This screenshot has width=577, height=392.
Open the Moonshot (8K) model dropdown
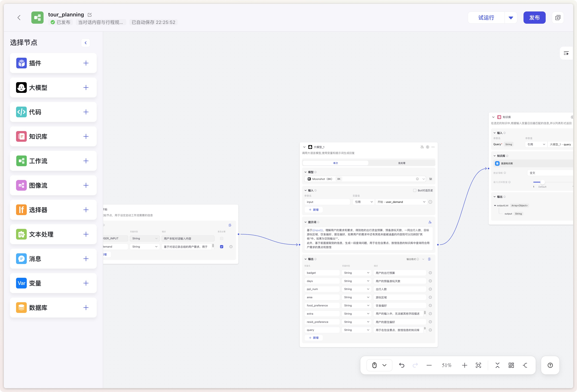tap(423, 179)
